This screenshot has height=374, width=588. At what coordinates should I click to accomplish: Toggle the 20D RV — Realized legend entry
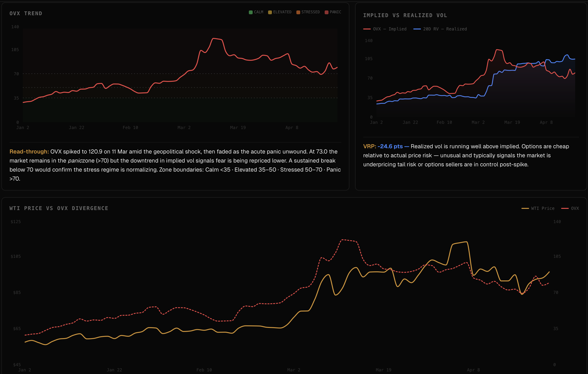click(440, 29)
